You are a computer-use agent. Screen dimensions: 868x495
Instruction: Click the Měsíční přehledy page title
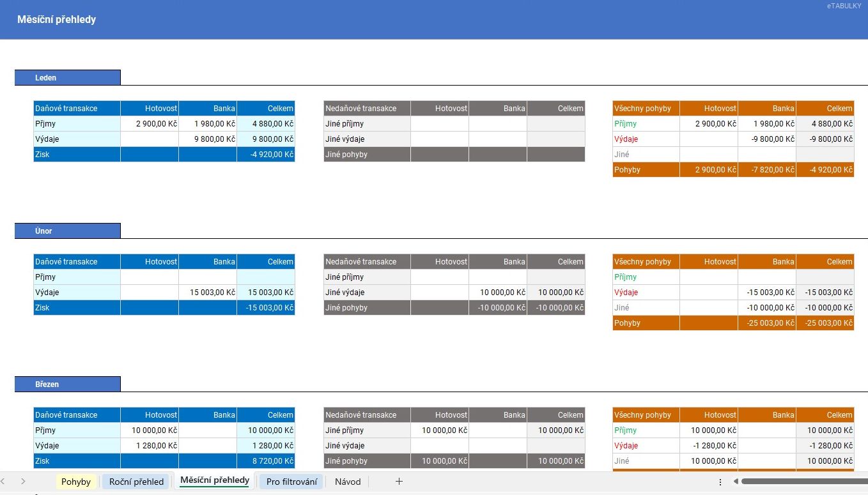(57, 20)
